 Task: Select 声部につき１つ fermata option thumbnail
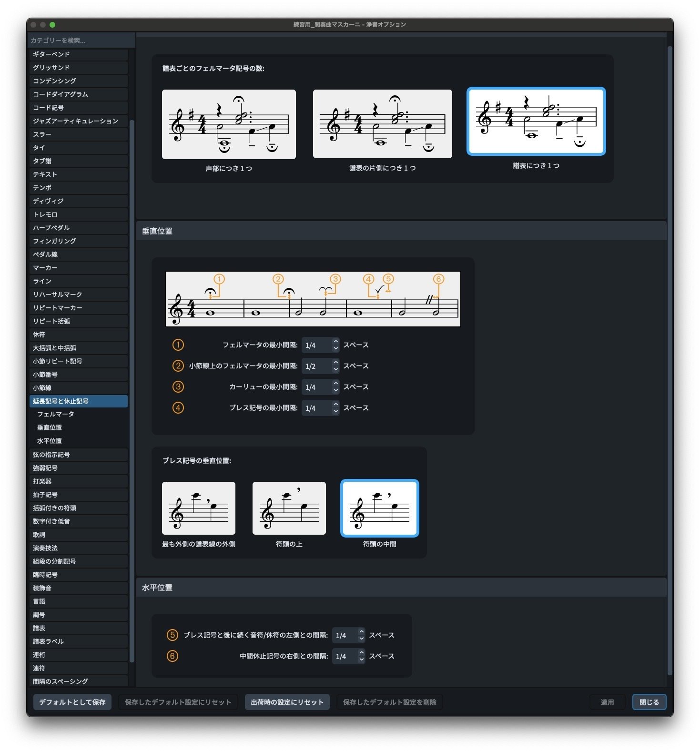pos(229,124)
